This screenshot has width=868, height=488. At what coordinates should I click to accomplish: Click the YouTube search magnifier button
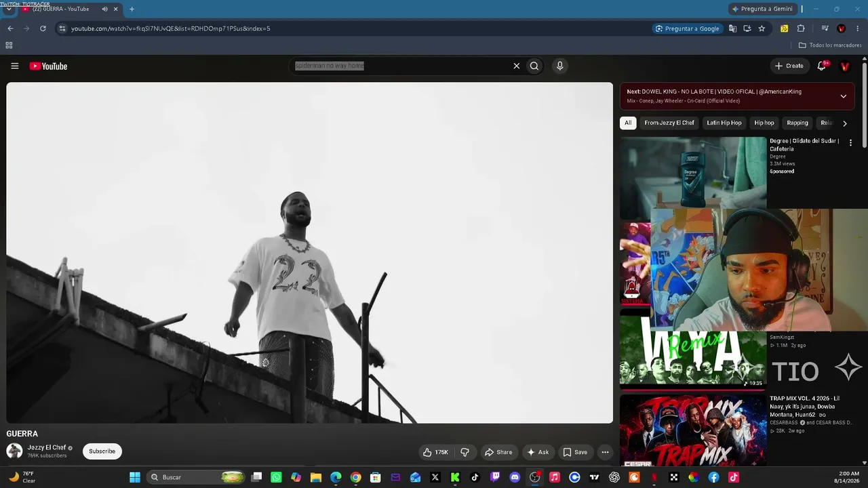click(534, 66)
